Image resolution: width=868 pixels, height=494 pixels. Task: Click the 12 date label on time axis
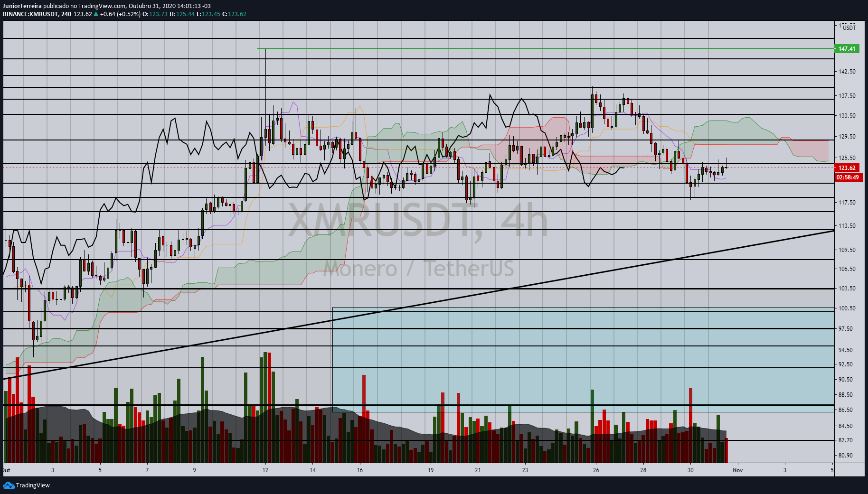tap(265, 470)
